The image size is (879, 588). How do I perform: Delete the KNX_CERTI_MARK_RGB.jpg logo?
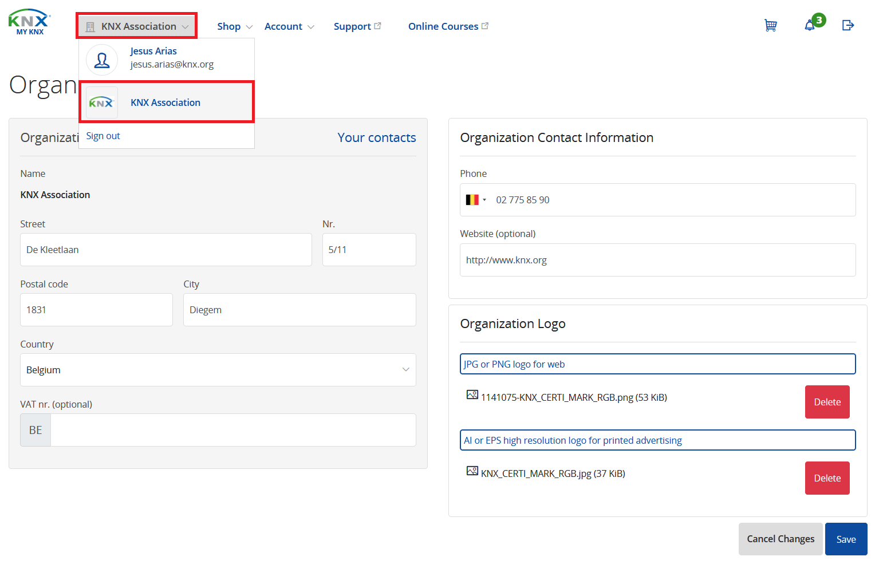coord(827,478)
